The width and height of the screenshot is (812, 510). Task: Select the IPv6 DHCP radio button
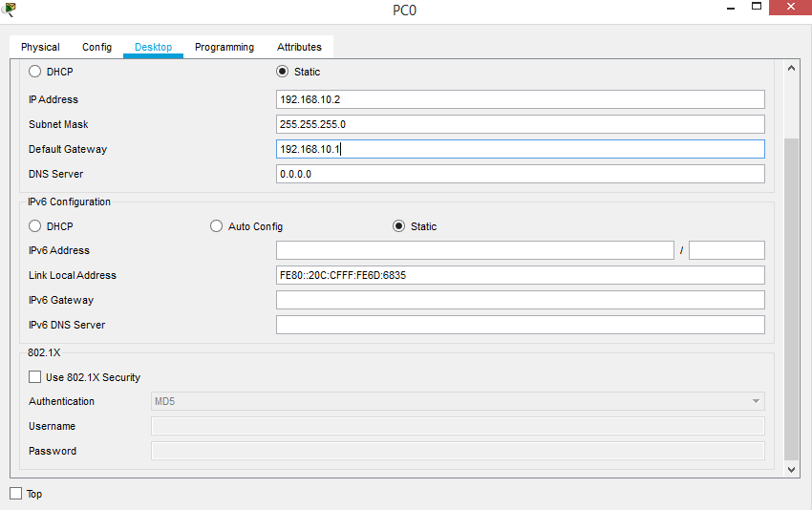[34, 226]
